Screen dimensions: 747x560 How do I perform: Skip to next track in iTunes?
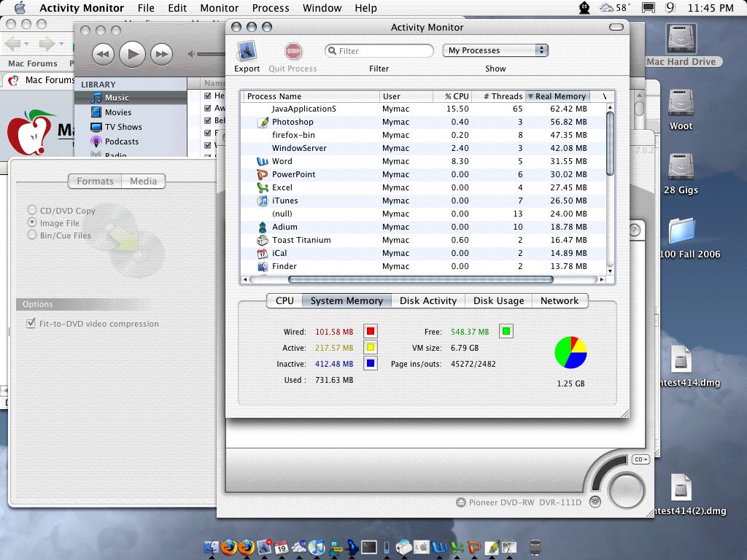[x=161, y=54]
